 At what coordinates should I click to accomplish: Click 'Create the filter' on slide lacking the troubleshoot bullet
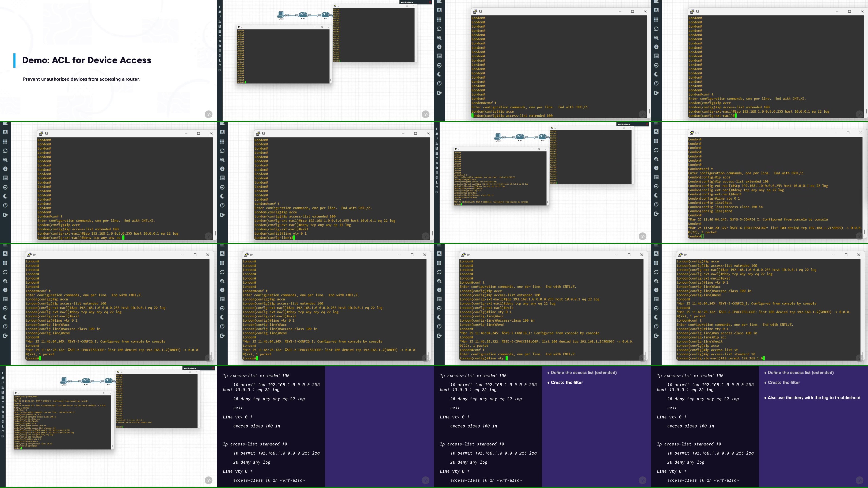point(567,383)
